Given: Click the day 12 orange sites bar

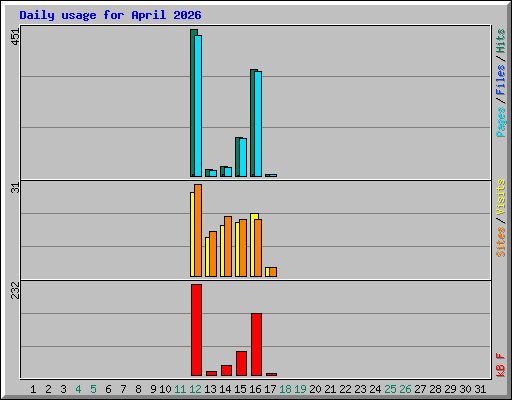Looking at the screenshot, I should tap(198, 230).
